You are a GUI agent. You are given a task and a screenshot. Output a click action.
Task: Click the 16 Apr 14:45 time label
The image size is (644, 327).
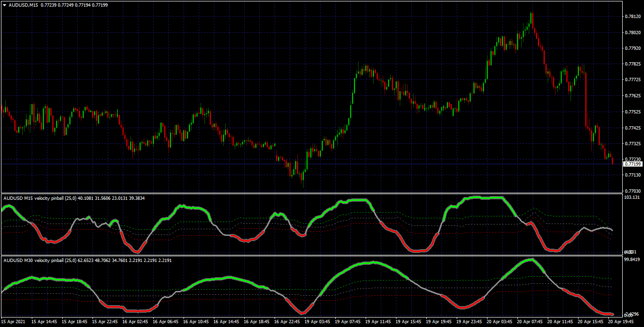[226, 321]
